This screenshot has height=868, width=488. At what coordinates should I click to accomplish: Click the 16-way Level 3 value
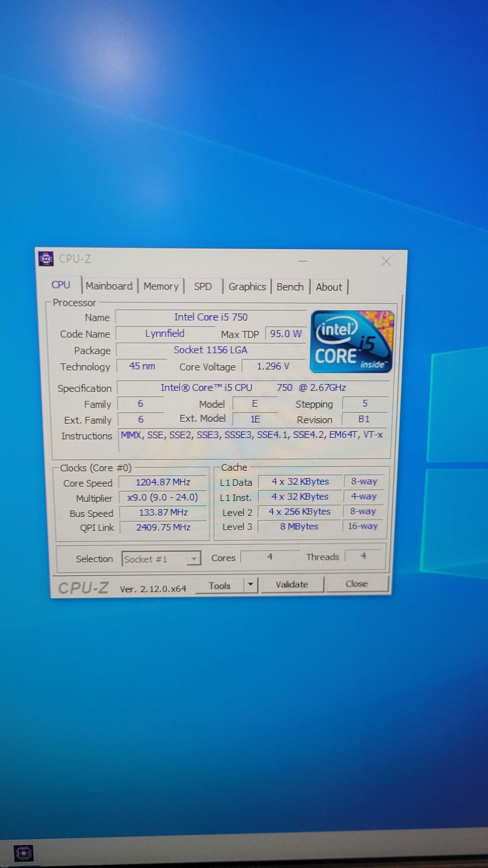click(363, 526)
